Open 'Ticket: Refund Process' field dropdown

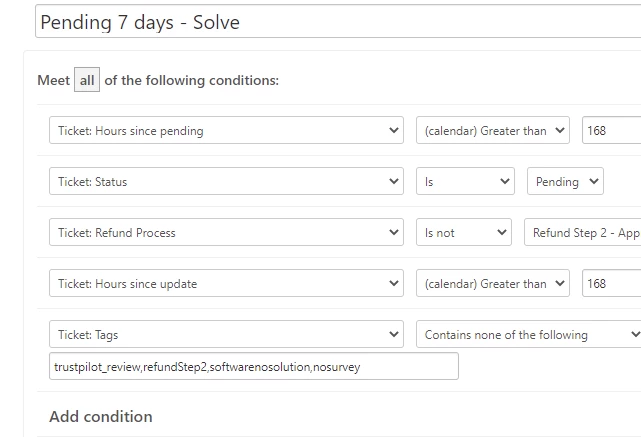[x=226, y=233]
